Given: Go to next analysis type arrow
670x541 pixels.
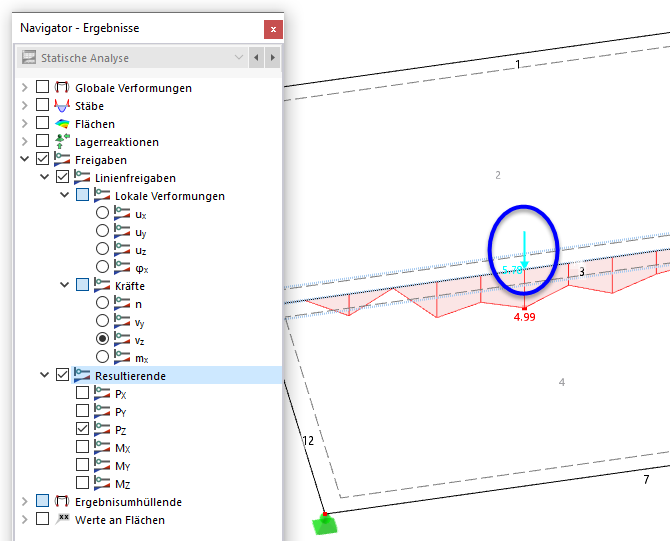Looking at the screenshot, I should click(273, 57).
